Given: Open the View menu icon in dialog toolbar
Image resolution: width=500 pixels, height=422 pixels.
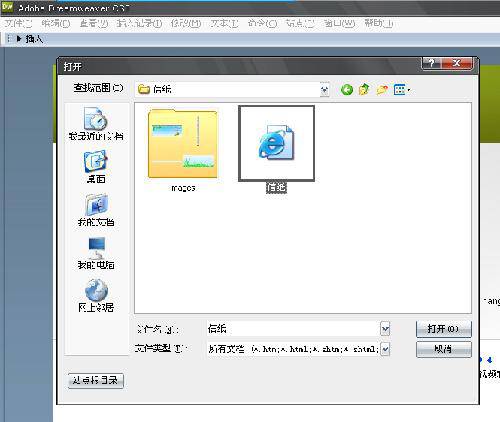Looking at the screenshot, I should click(x=401, y=89).
